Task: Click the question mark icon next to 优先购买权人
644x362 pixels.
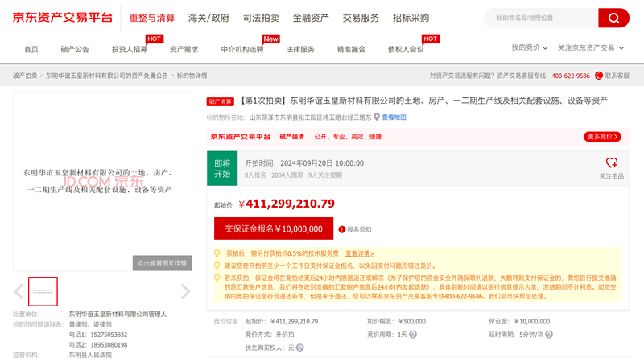Action: pyautogui.click(x=299, y=348)
